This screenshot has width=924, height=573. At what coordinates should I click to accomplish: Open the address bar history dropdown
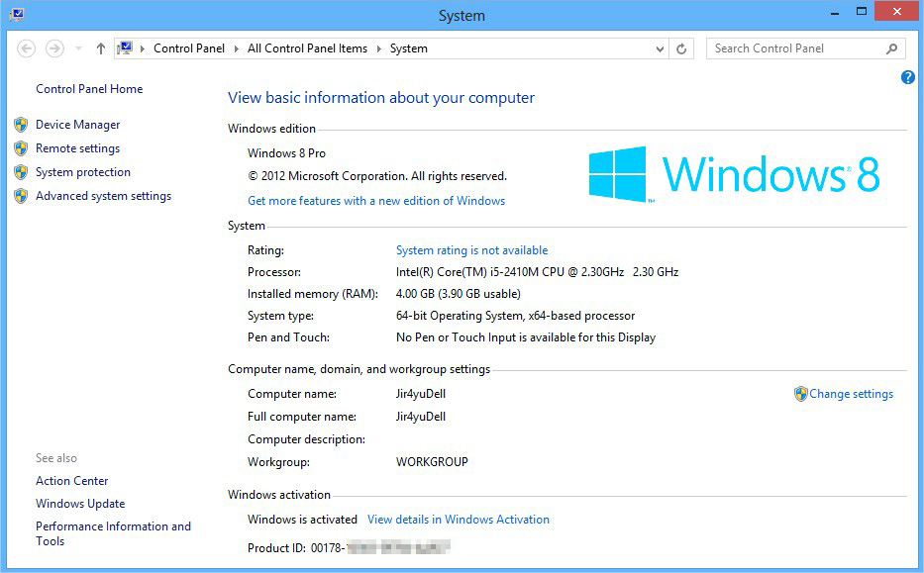click(x=660, y=48)
